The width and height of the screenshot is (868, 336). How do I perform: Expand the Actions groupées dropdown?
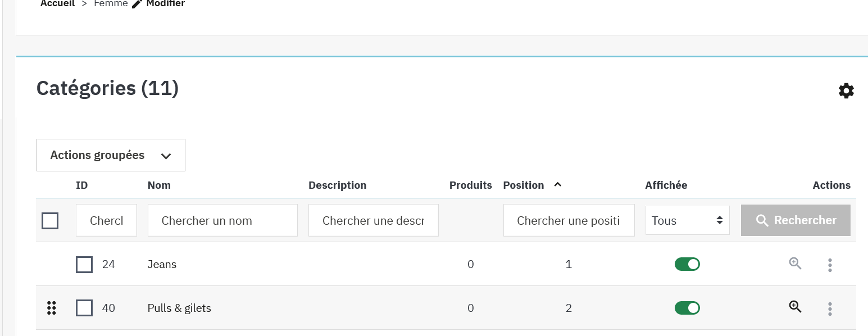[x=111, y=155]
